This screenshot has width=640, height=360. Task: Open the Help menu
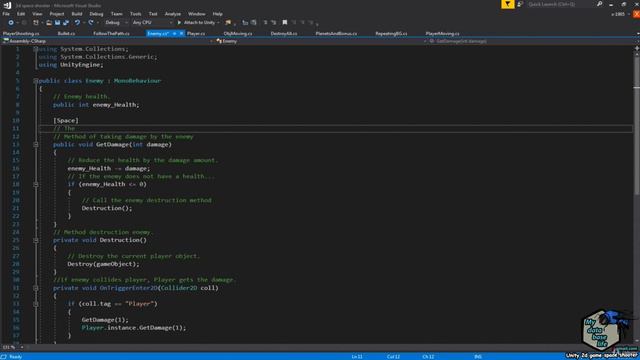tap(218, 14)
